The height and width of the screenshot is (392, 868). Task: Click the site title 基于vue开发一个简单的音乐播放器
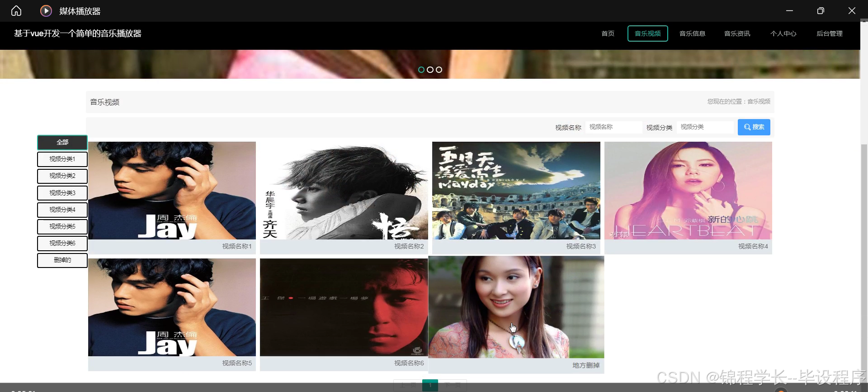[x=78, y=33]
